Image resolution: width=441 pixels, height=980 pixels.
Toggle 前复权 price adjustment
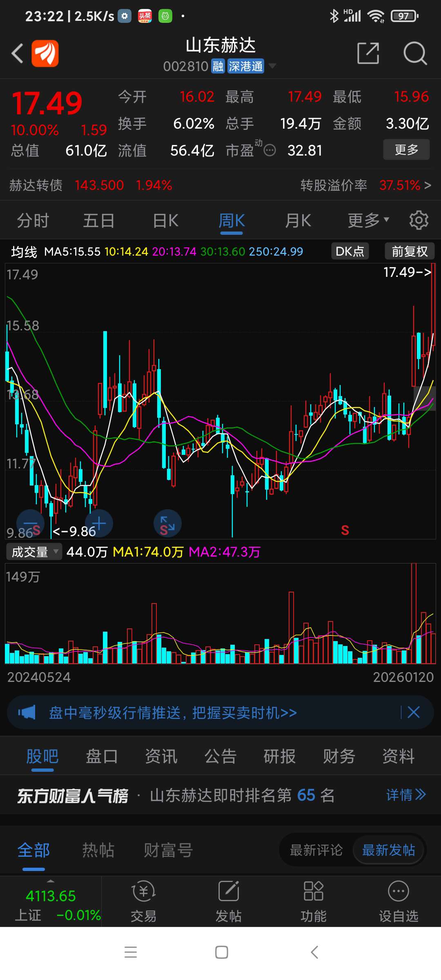[x=410, y=251]
